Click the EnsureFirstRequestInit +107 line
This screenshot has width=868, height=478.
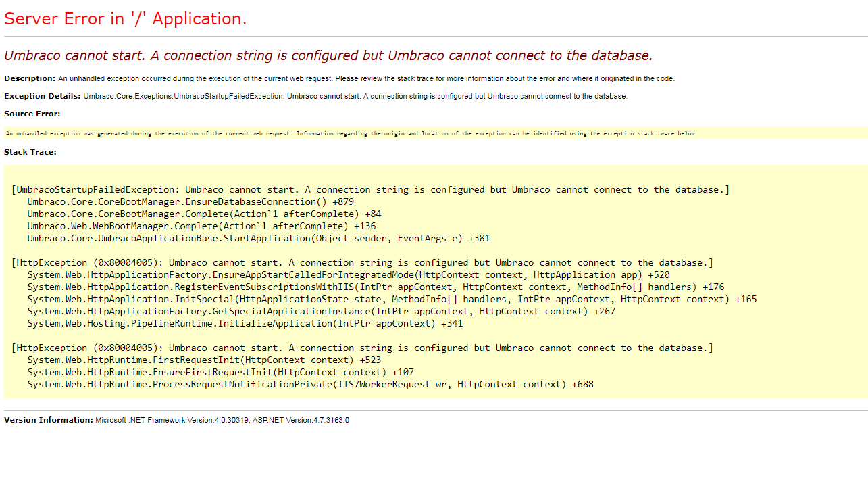[221, 372]
